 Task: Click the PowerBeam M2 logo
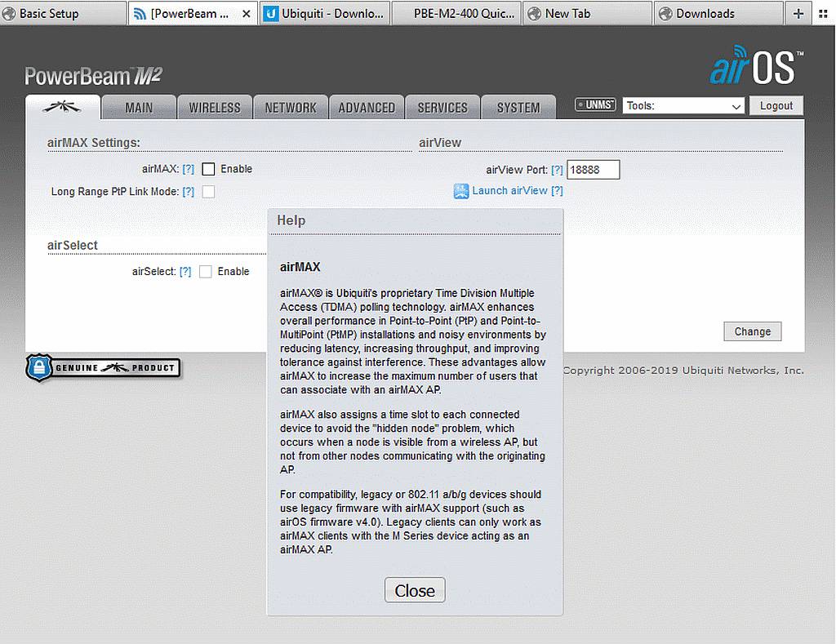[93, 76]
